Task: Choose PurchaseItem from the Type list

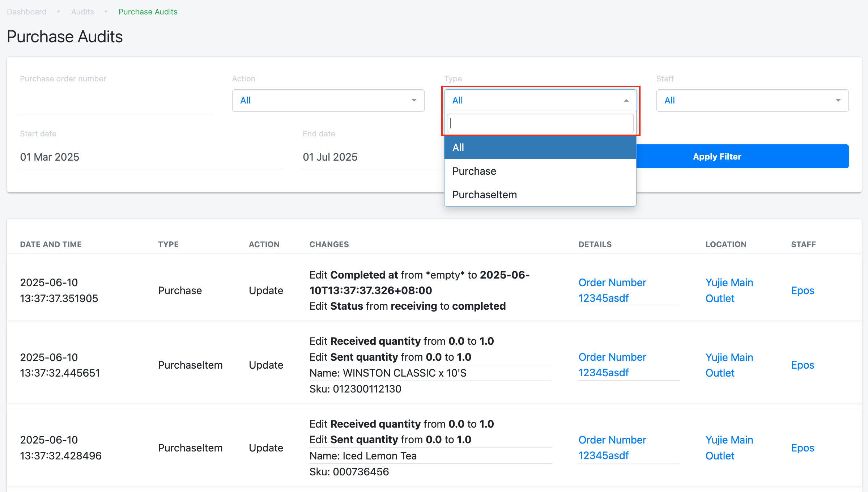Action: pos(540,195)
